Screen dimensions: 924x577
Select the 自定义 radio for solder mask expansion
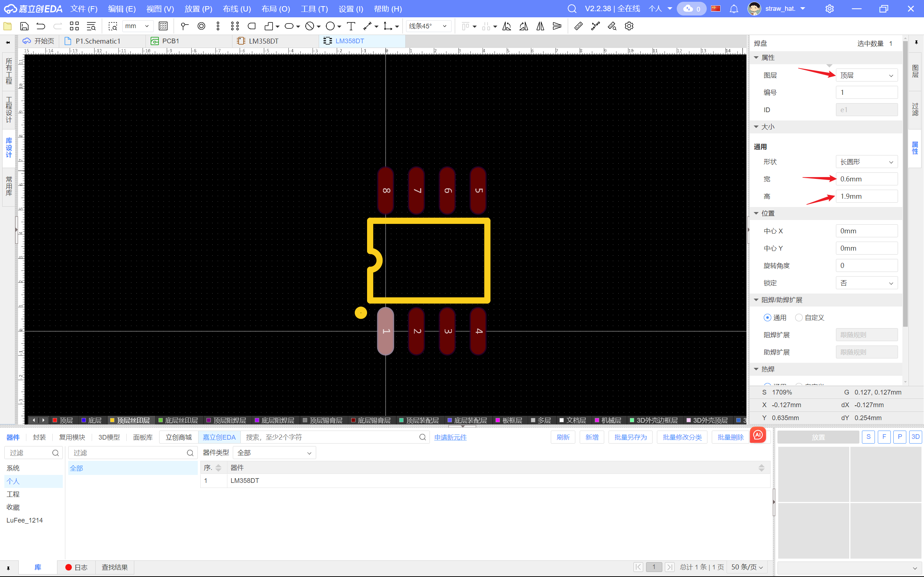tap(798, 317)
